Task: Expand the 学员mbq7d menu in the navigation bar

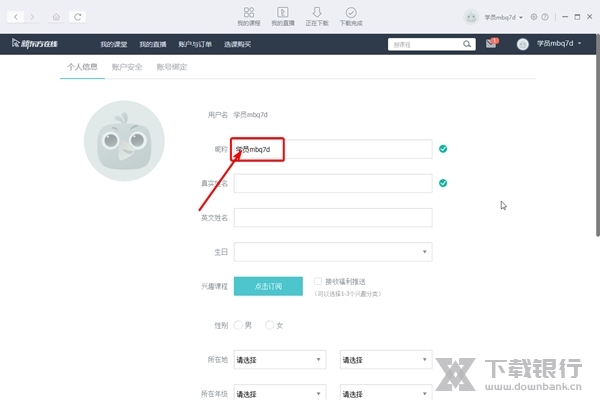Action: point(559,43)
